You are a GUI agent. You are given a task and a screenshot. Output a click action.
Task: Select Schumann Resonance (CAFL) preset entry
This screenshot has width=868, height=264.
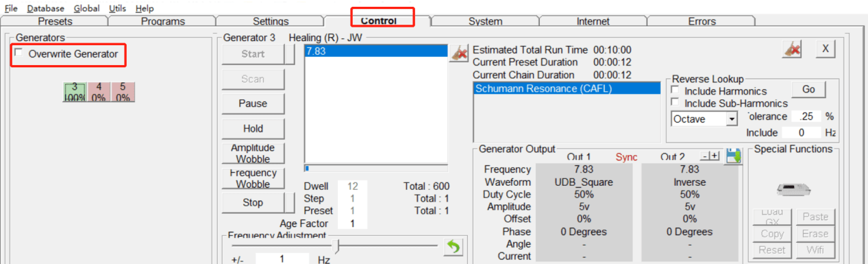[566, 88]
